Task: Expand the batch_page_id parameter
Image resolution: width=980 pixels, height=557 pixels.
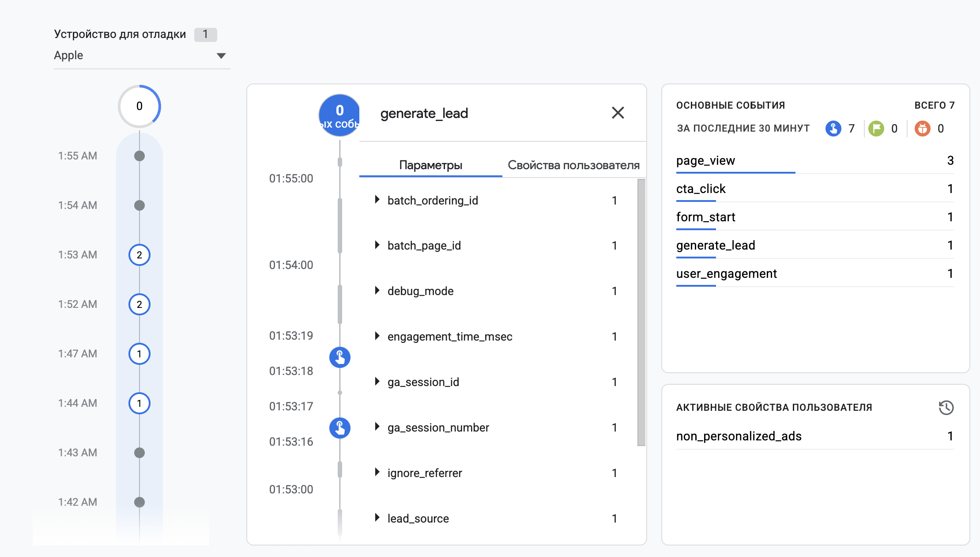Action: [x=377, y=245]
